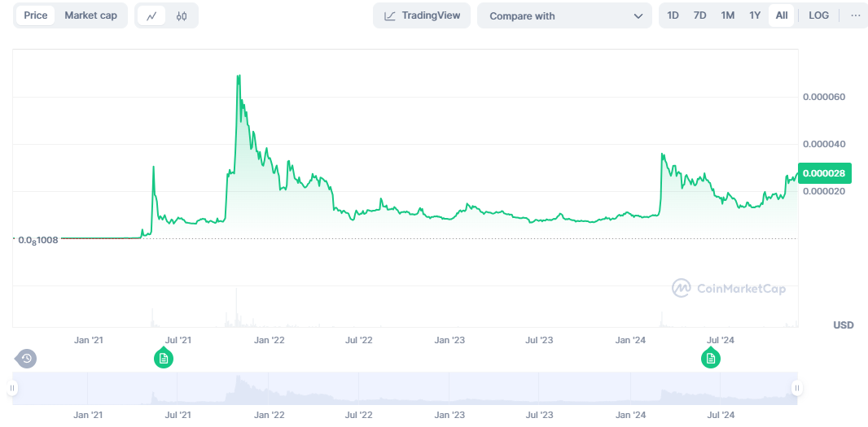Image resolution: width=868 pixels, height=427 pixels.
Task: Switch to candlestick chart icon
Action: (x=182, y=15)
